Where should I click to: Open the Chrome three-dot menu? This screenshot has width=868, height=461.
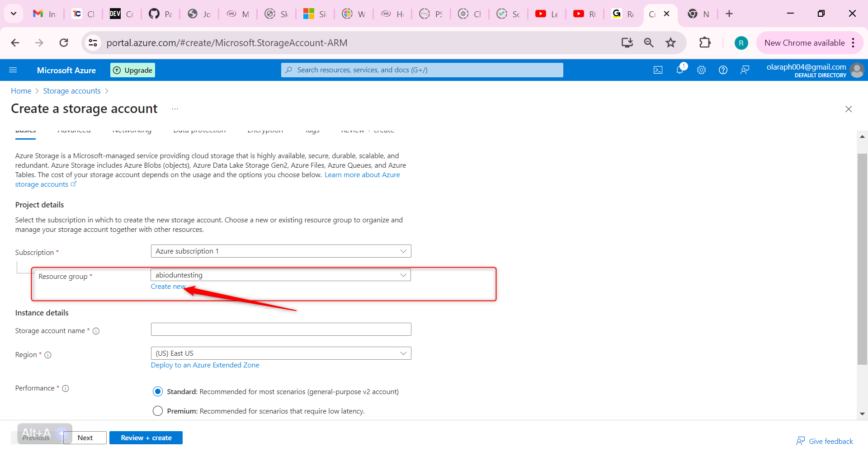pos(853,43)
